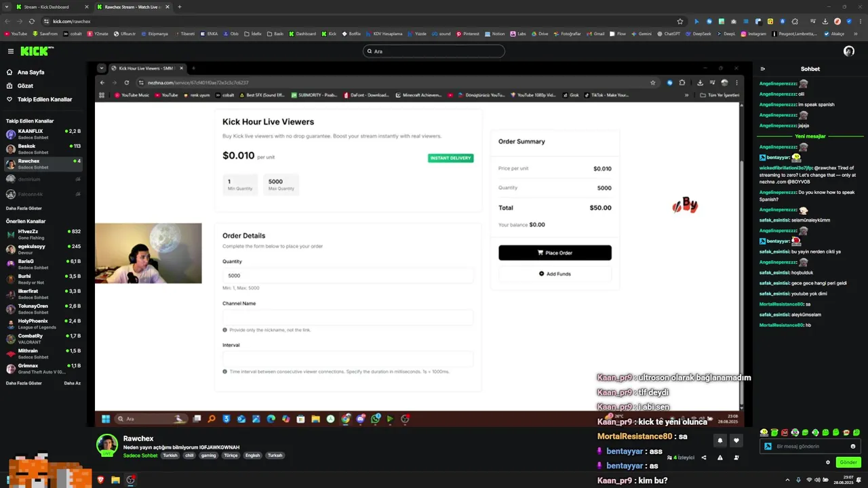Open the Pinterest bookmark
Screen dimensions: 868x488
[468, 33]
